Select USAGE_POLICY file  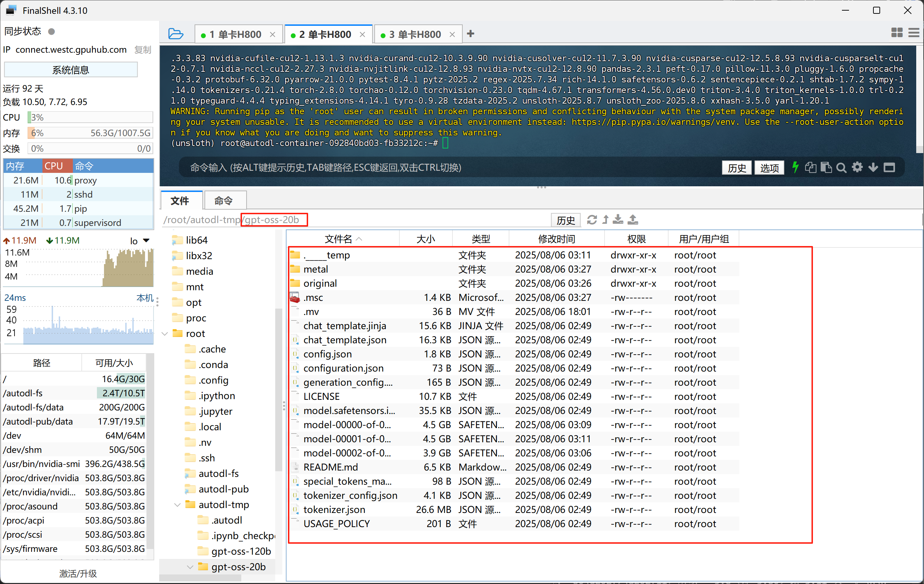pos(514,524)
